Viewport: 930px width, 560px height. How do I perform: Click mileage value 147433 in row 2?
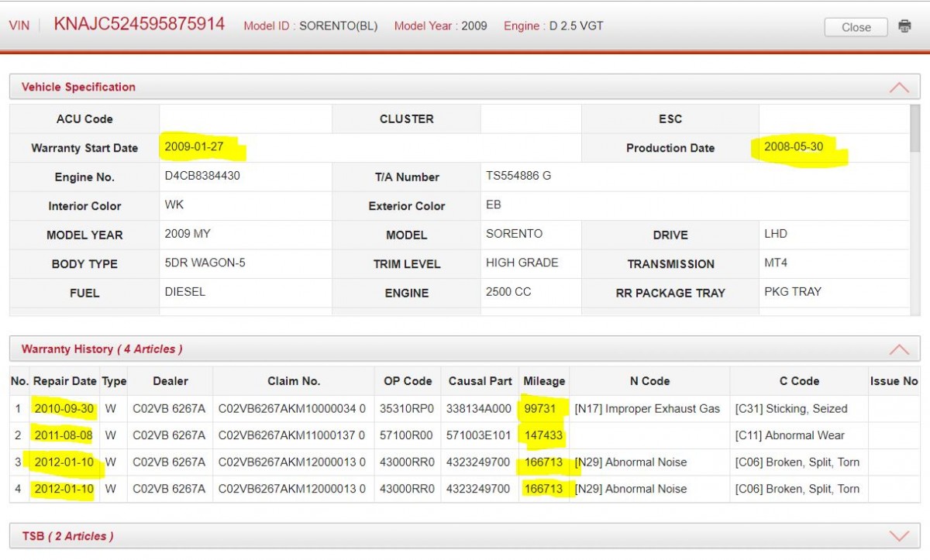544,435
